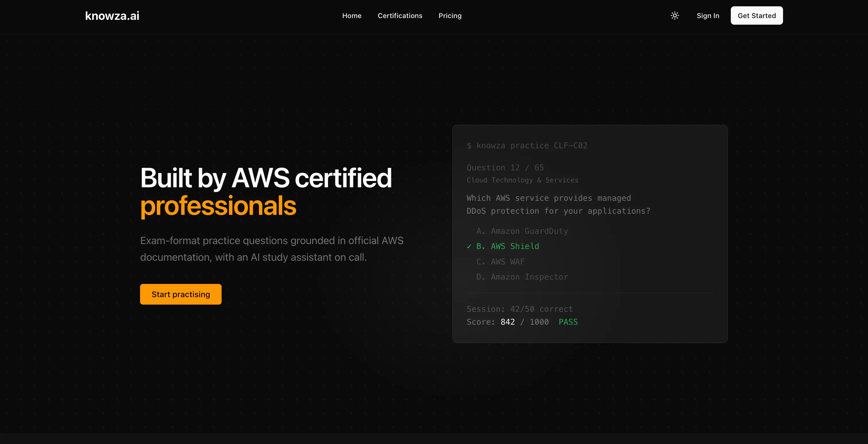868x444 pixels.
Task: Select answer D. Amazon Inspector
Action: click(522, 277)
